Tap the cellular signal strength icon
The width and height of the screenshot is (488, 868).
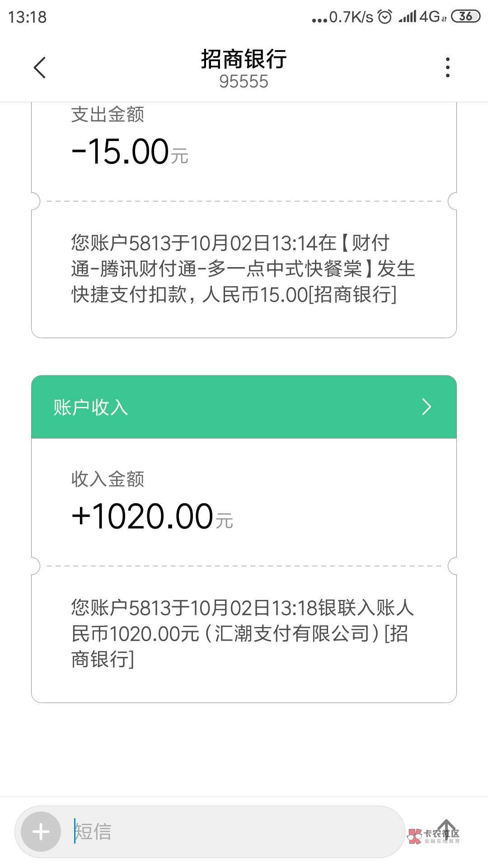coord(407,17)
